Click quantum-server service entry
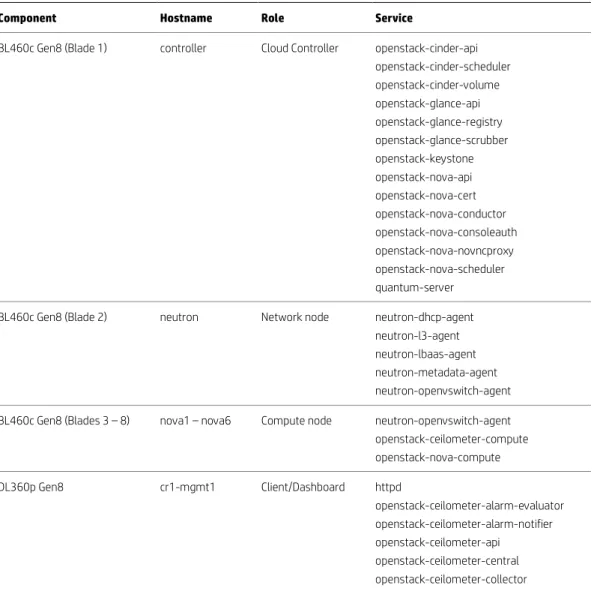 (414, 288)
